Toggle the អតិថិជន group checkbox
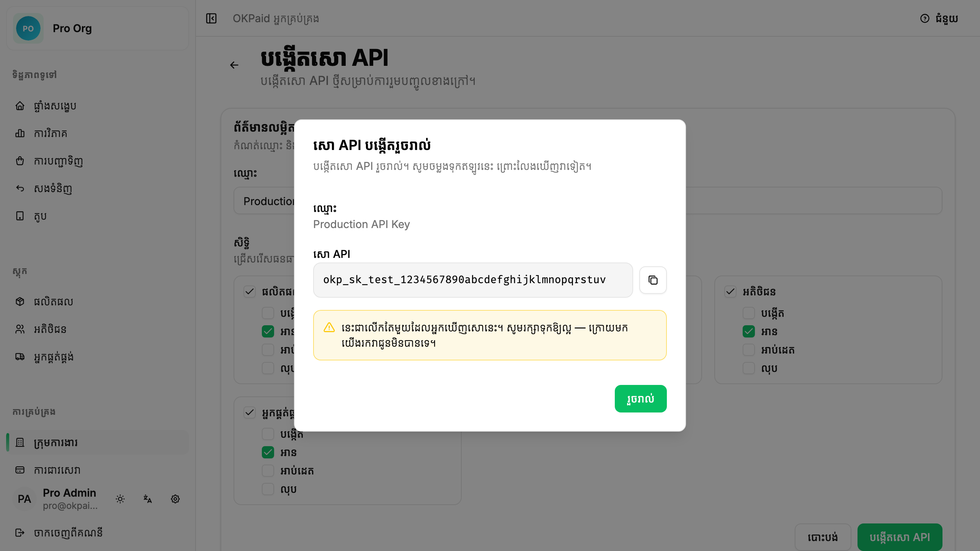 (x=730, y=292)
